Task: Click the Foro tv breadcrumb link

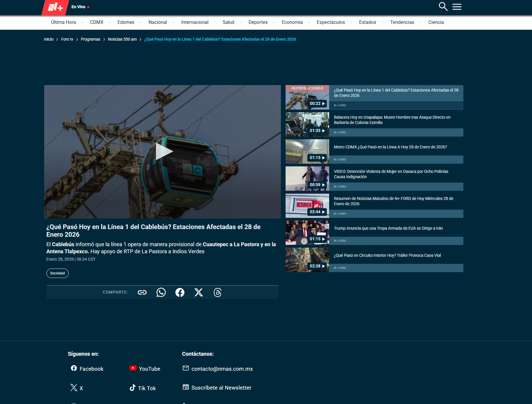Action: point(67,39)
